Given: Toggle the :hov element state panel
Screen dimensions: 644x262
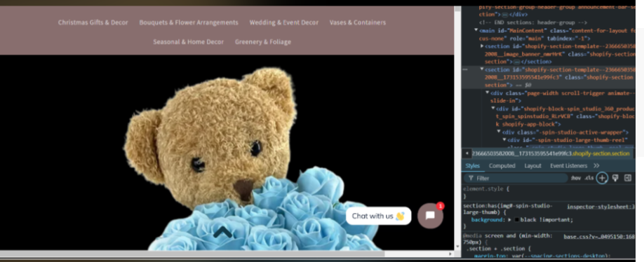Looking at the screenshot, I should tap(576, 178).
